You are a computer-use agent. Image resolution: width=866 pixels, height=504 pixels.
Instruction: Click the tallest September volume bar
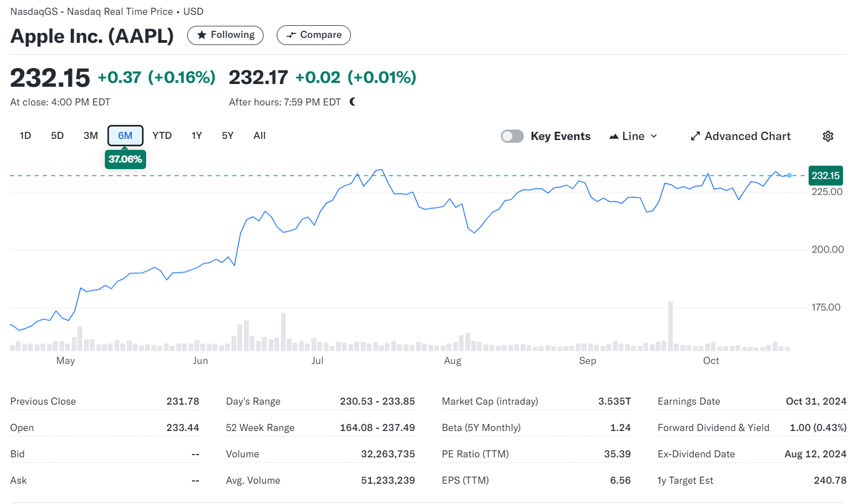click(x=671, y=326)
